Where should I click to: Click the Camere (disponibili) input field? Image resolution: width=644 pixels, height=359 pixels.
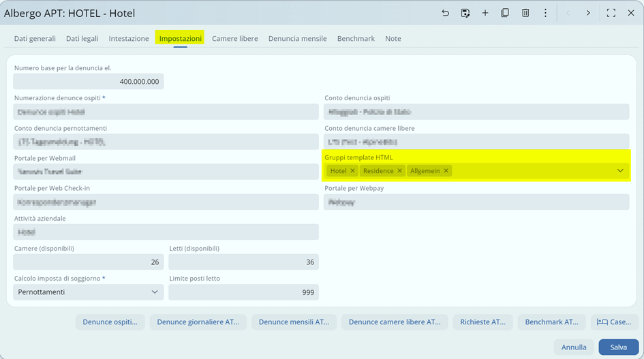click(88, 262)
